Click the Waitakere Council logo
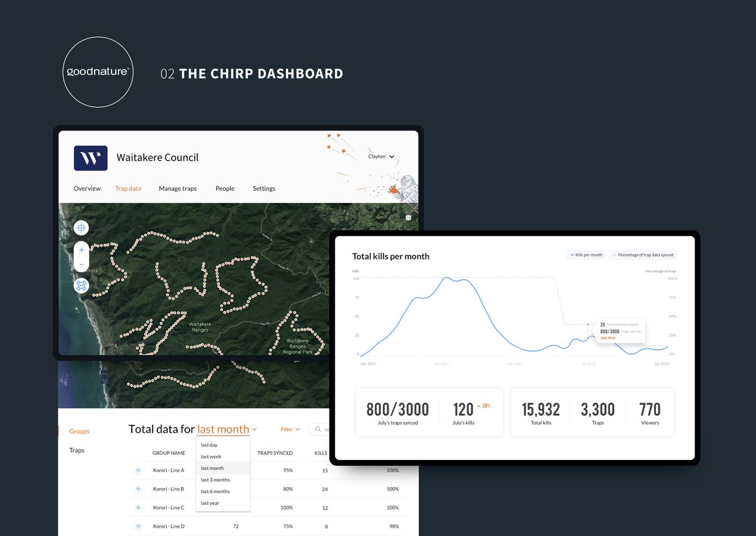756x536 pixels. click(x=91, y=158)
